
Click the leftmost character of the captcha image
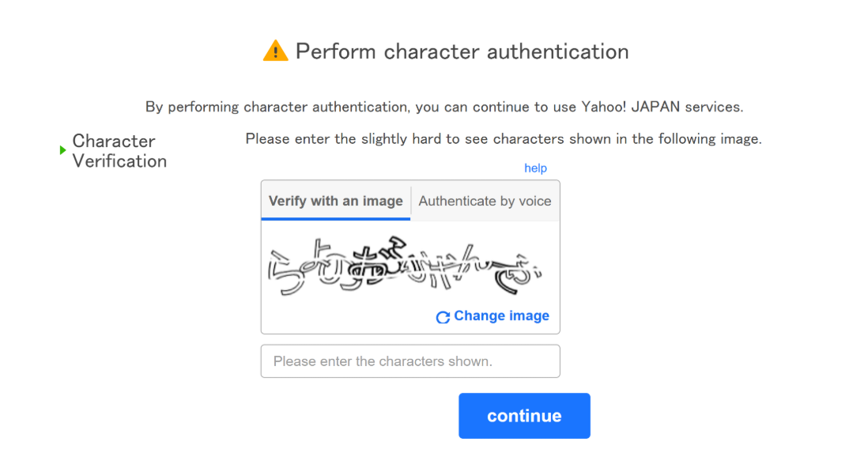point(285,269)
